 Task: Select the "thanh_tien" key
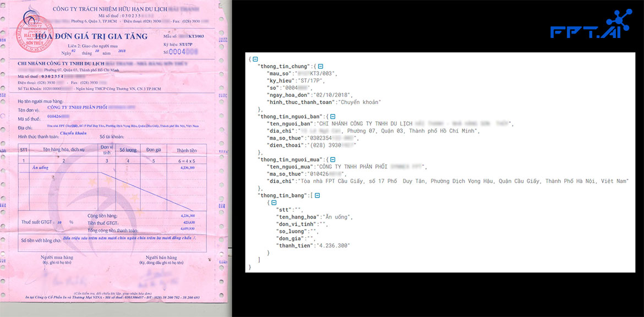tap(293, 245)
